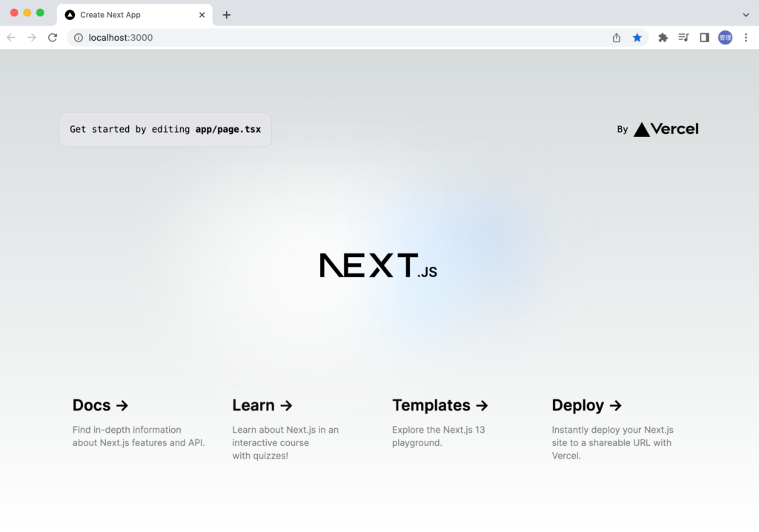Click the reload page button
The width and height of the screenshot is (759, 532).
point(52,37)
